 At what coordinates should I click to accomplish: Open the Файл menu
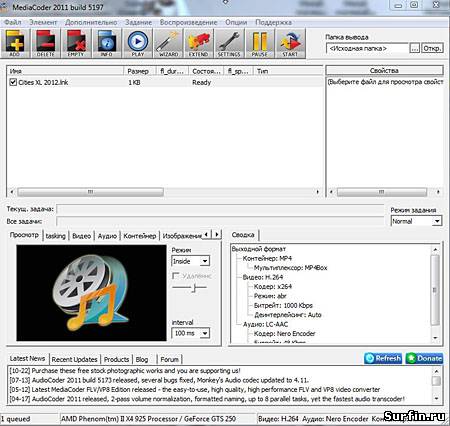[x=12, y=22]
